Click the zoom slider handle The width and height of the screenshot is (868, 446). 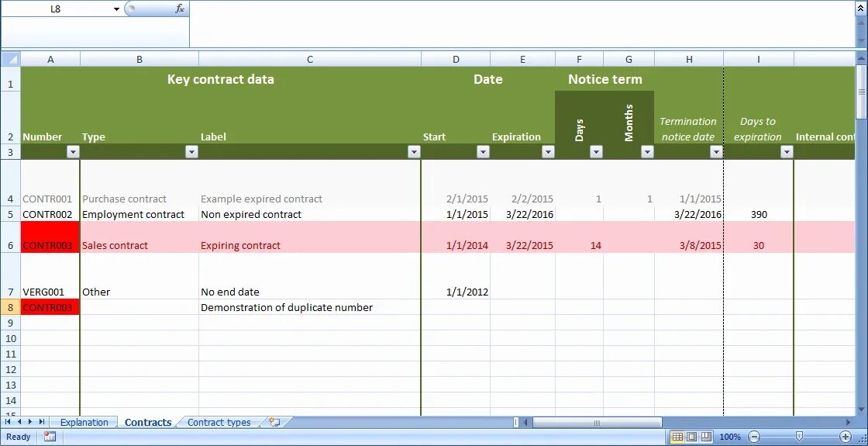click(799, 437)
